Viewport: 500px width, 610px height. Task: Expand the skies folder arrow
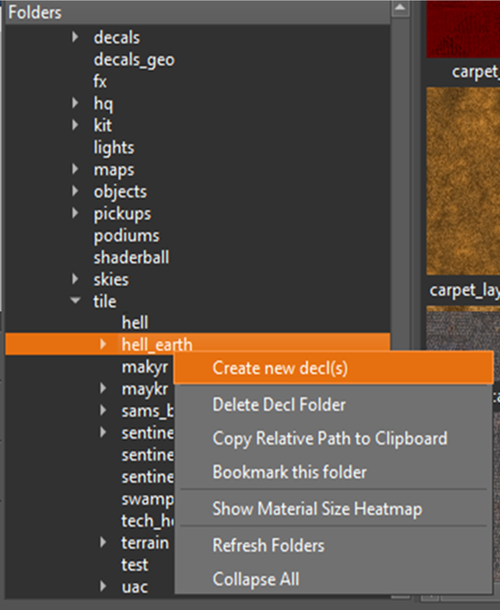point(75,279)
